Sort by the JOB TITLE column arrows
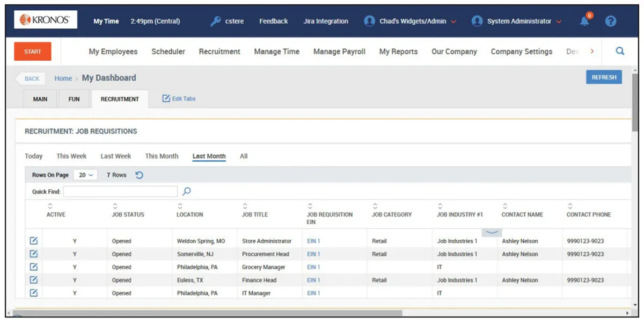 point(245,206)
